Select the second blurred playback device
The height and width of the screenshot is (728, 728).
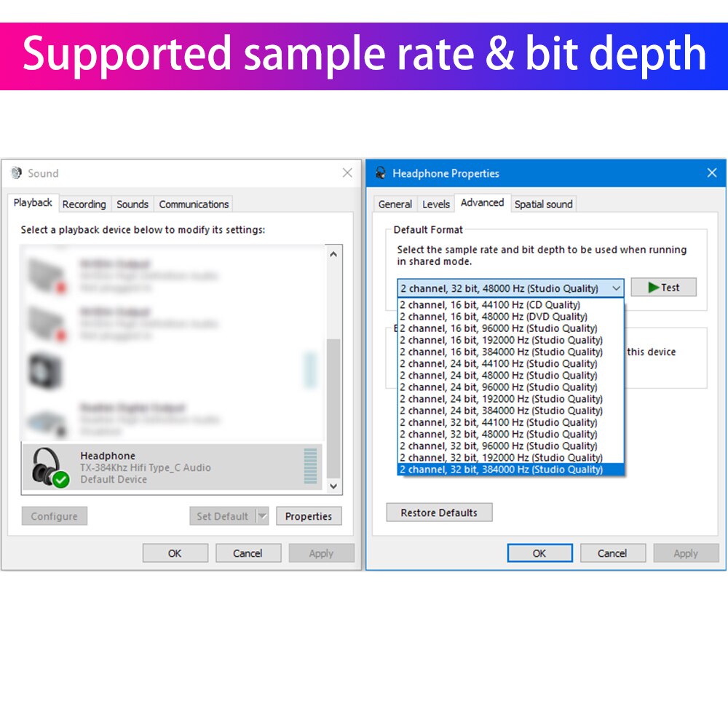[x=172, y=324]
